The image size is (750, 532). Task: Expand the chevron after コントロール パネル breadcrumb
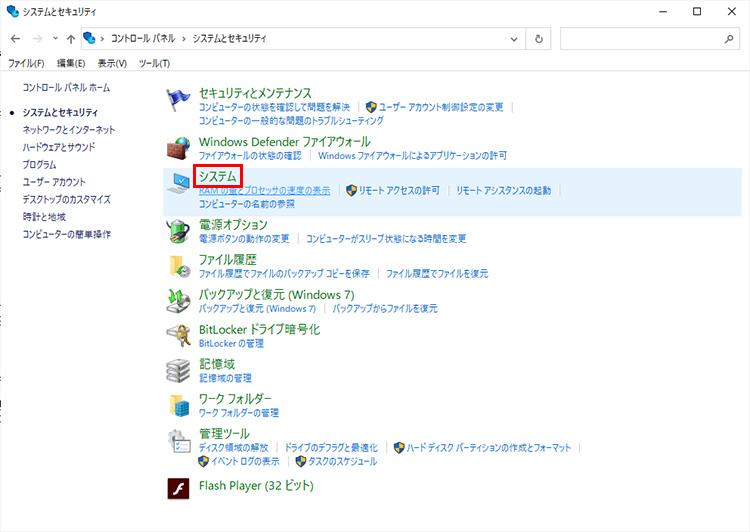(184, 39)
